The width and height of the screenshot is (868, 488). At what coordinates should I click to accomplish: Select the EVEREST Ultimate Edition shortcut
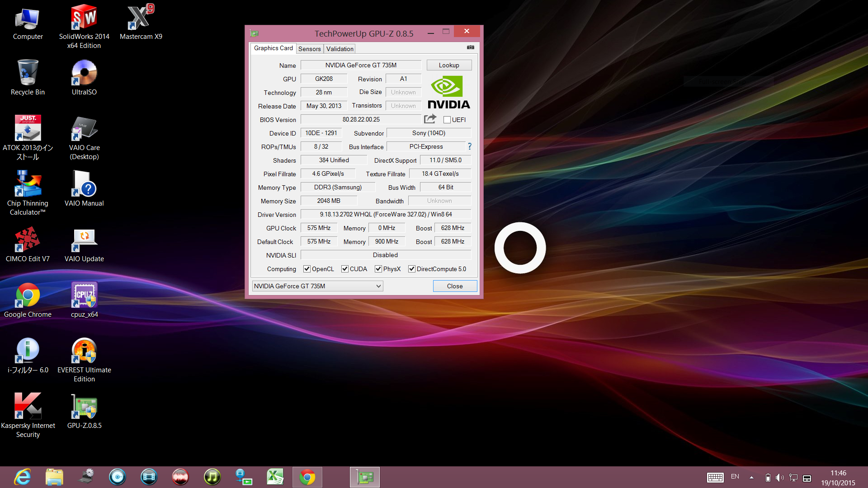coord(84,360)
